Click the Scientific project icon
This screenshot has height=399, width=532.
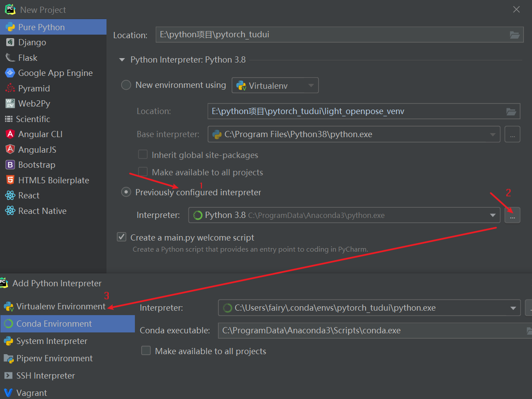tap(9, 119)
